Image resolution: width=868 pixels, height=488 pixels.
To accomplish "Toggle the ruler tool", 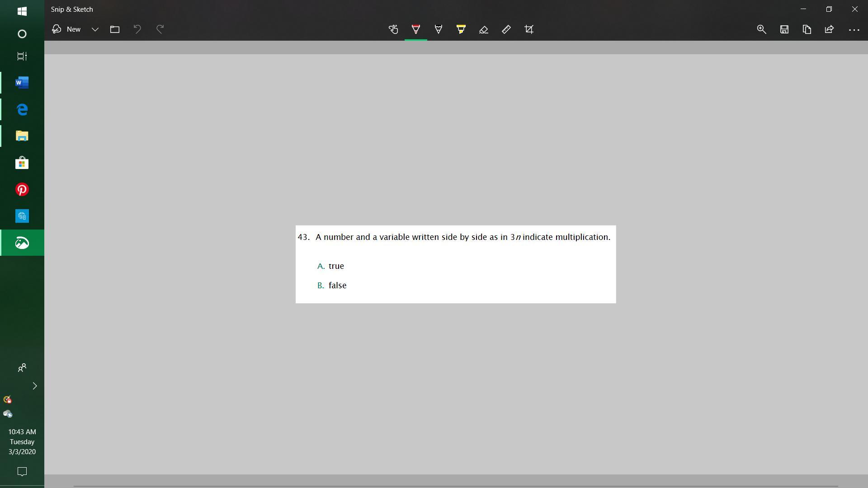I will [506, 29].
